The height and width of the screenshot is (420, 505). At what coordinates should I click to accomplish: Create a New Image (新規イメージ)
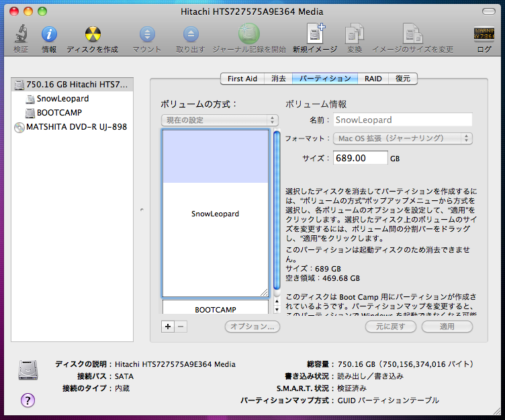click(x=316, y=33)
